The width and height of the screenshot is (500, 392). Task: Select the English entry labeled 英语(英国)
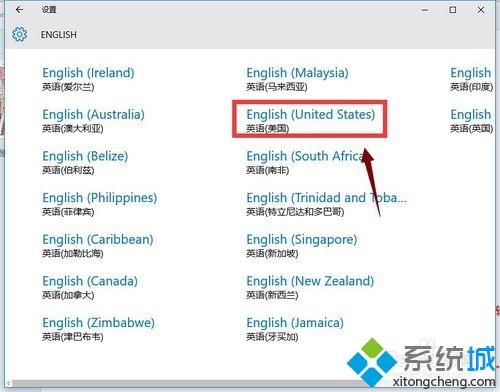tap(471, 121)
